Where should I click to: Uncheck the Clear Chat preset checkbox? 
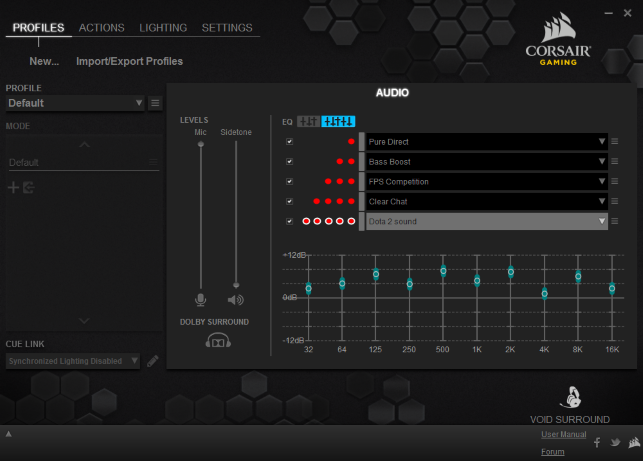click(x=290, y=201)
